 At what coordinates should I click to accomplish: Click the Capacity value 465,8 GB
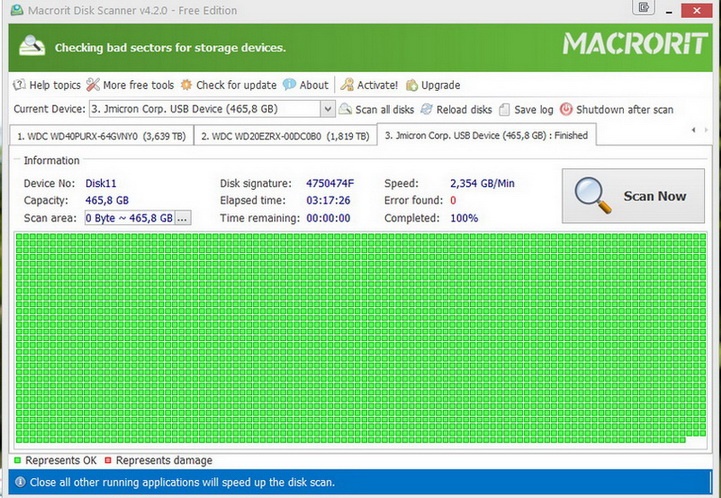click(x=107, y=200)
